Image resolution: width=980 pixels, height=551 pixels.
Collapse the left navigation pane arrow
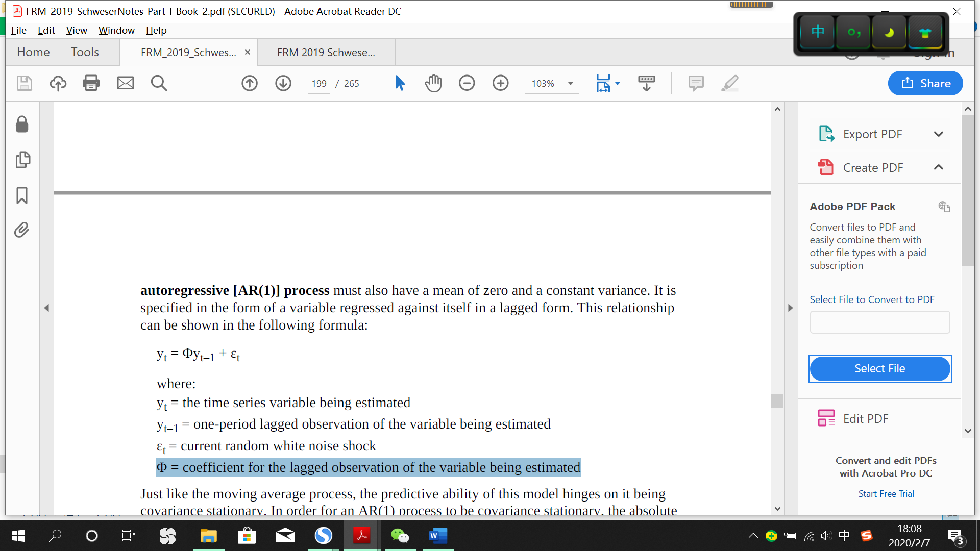46,308
